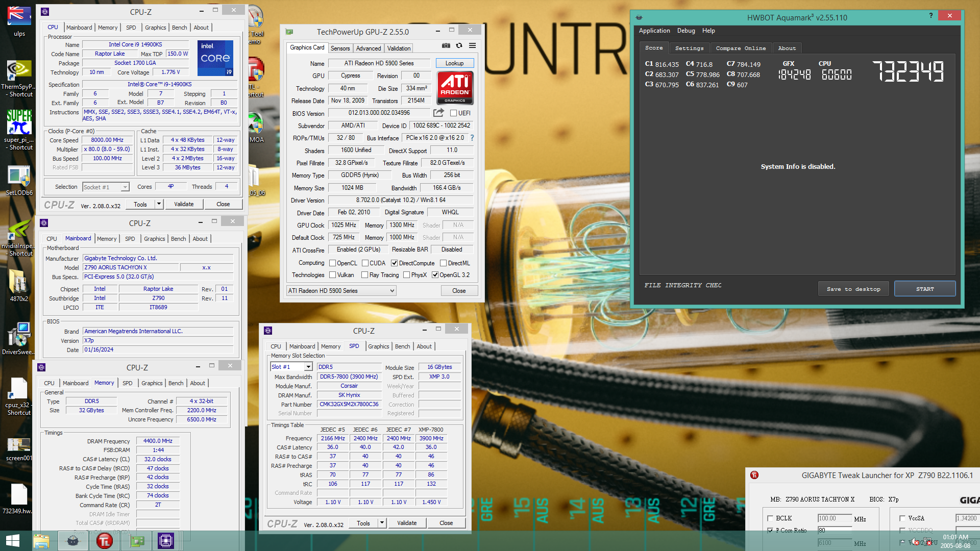Open the Tools dropdown arrow in the SPD CPU-Z window

pyautogui.click(x=382, y=523)
